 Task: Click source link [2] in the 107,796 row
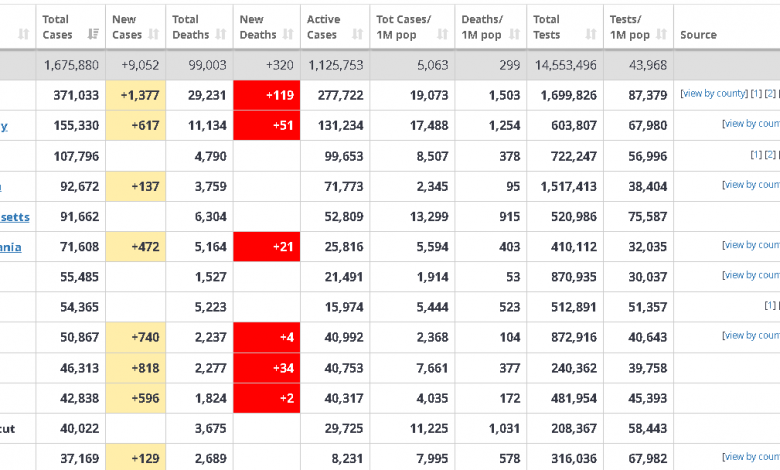770,155
